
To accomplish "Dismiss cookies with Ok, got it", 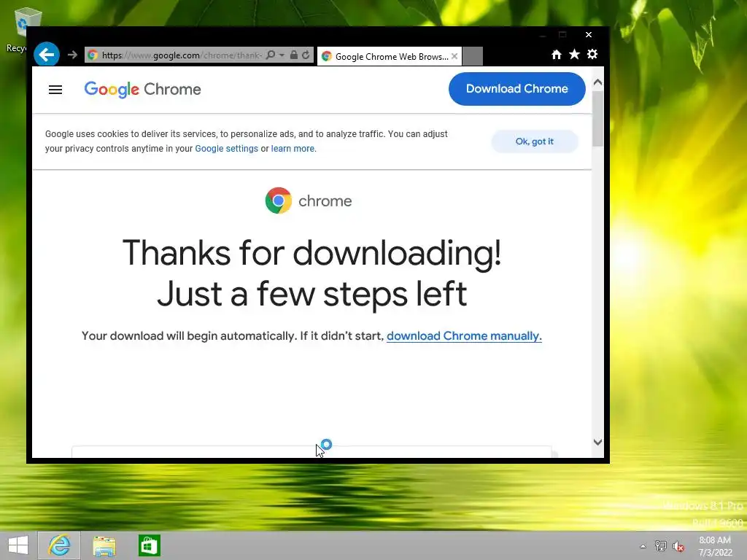I will click(535, 141).
